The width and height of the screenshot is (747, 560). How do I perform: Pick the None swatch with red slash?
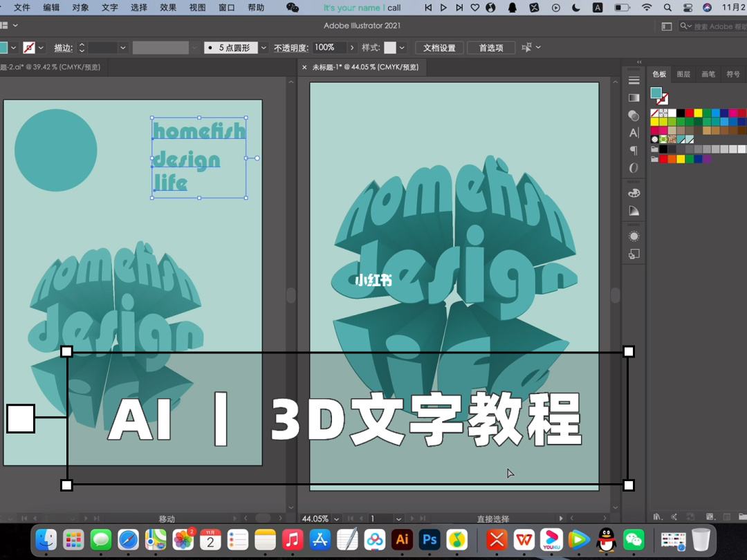tap(654, 113)
